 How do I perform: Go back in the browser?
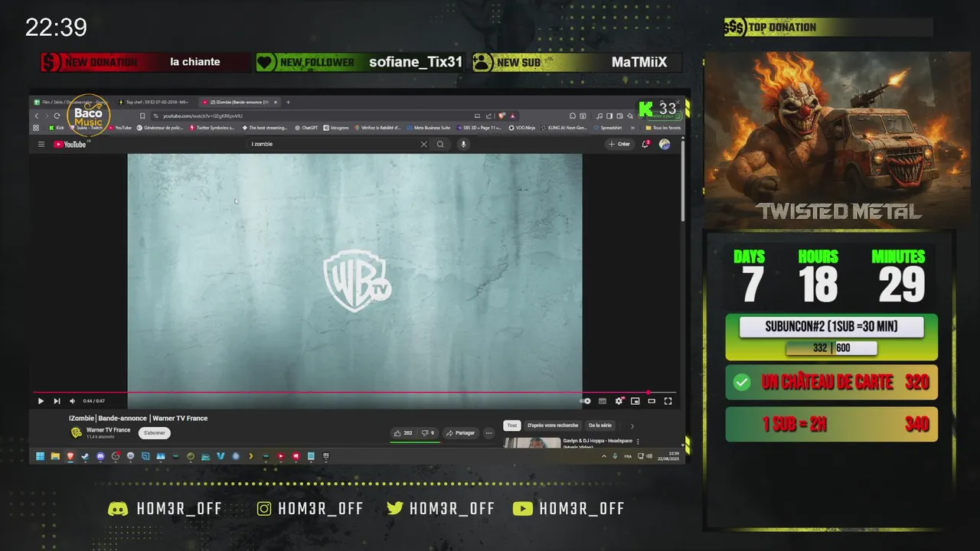point(37,116)
